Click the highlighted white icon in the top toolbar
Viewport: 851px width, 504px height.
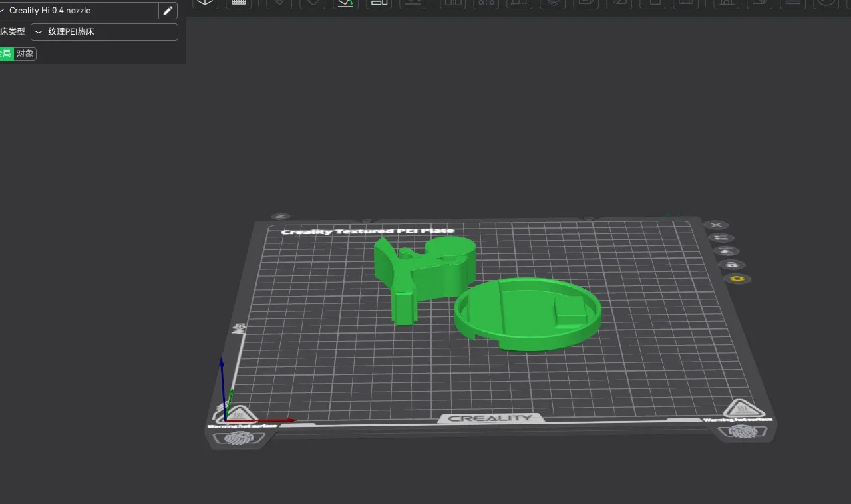coord(379,3)
